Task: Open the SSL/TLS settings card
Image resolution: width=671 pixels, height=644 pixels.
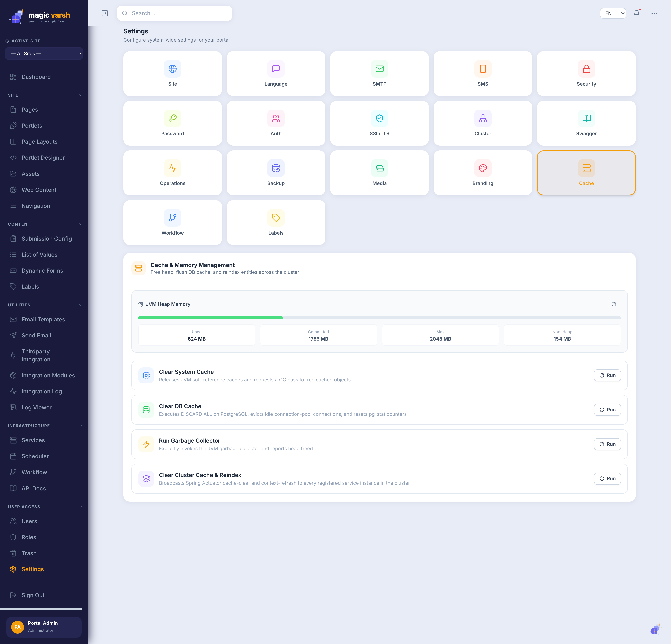Action: coord(379,123)
